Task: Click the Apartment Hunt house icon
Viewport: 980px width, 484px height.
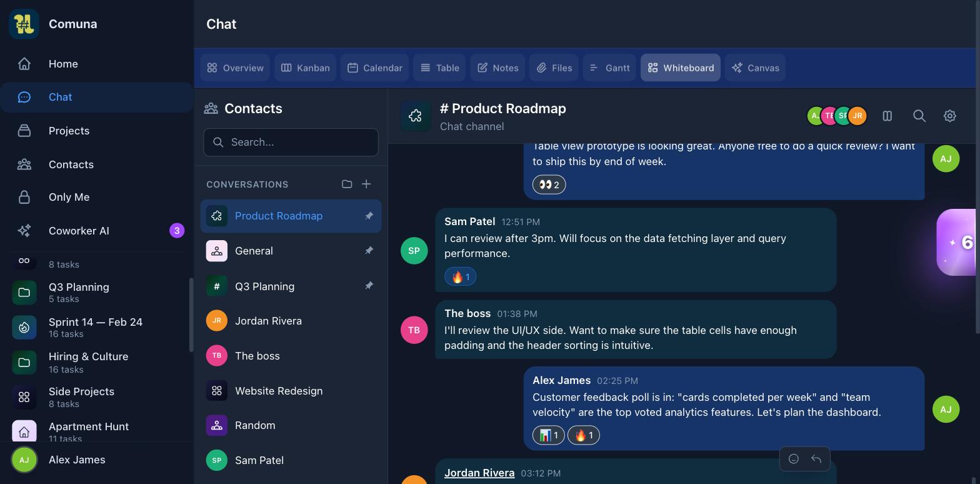Action: (24, 431)
